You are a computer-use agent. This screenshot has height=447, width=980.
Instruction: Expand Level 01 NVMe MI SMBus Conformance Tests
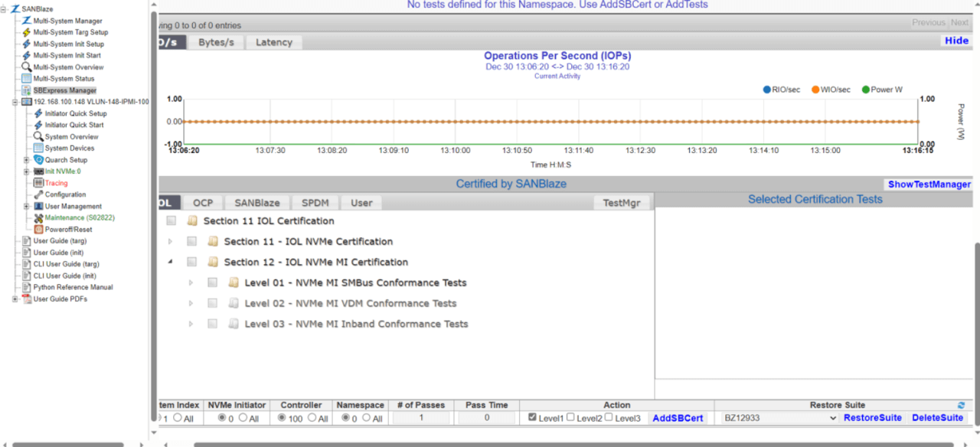point(191,282)
